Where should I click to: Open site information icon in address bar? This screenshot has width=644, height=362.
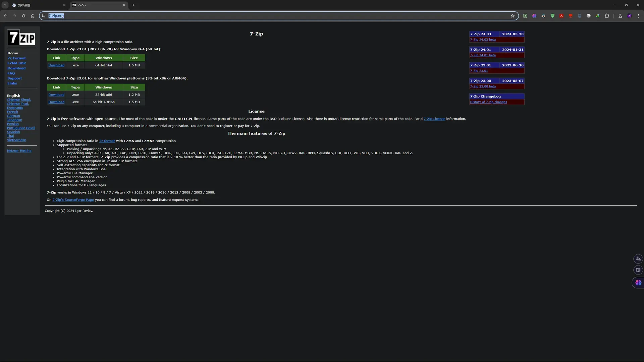[44, 16]
